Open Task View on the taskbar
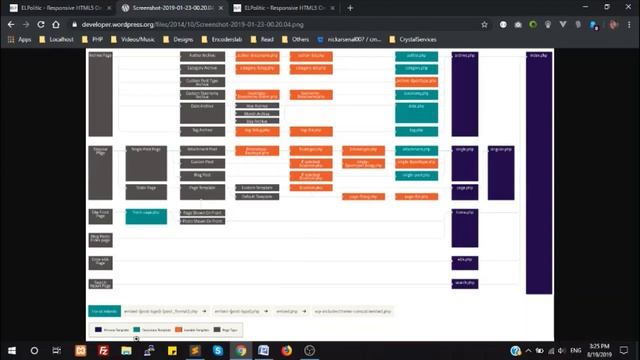 pyautogui.click(x=57, y=351)
